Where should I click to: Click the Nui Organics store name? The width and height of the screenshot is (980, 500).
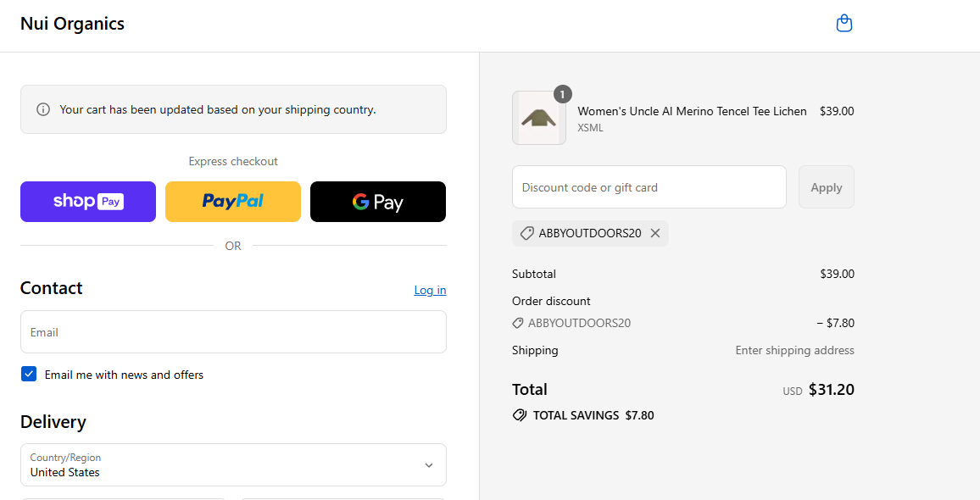[x=72, y=24]
